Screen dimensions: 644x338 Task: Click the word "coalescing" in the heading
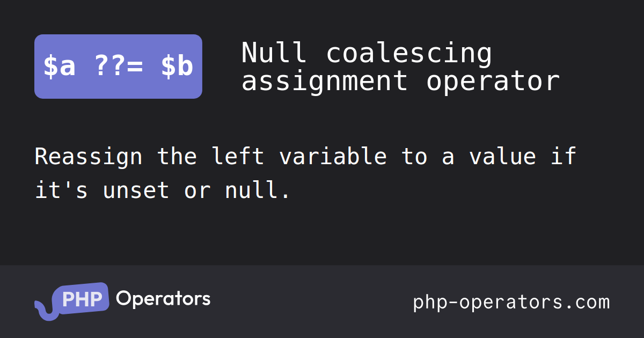(408, 53)
